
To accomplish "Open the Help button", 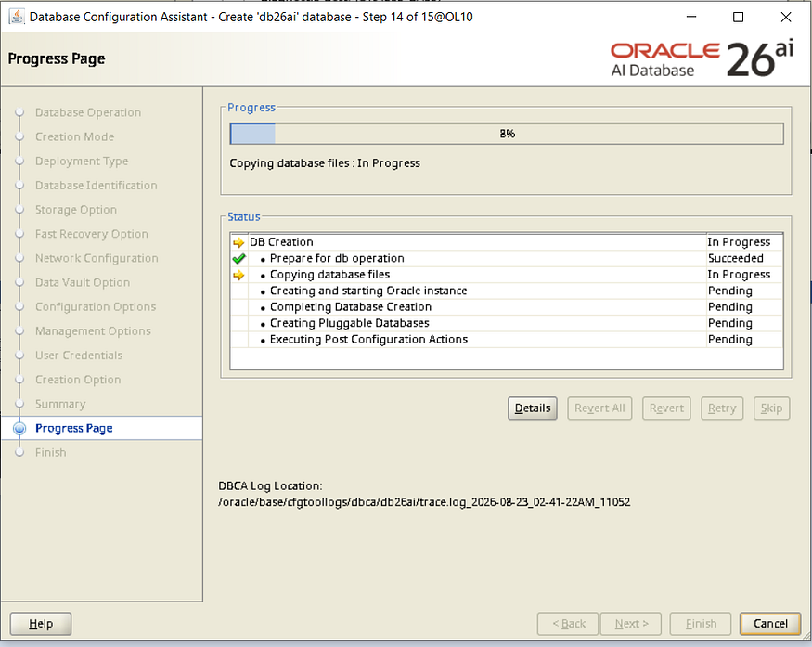I will pyautogui.click(x=41, y=624).
